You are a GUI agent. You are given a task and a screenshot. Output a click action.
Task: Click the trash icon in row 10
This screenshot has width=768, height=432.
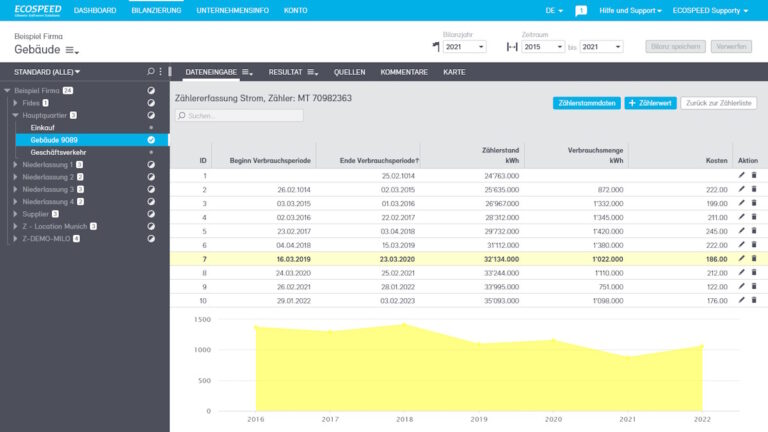754,300
